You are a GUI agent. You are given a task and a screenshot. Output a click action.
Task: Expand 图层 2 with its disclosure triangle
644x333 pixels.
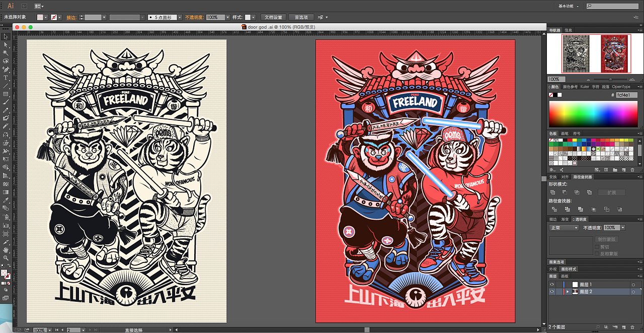568,292
